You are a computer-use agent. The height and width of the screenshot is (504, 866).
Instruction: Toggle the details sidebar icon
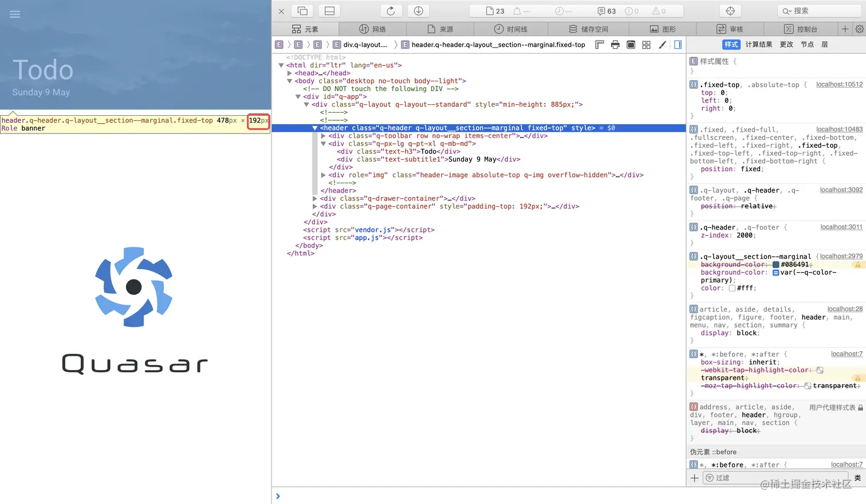678,45
